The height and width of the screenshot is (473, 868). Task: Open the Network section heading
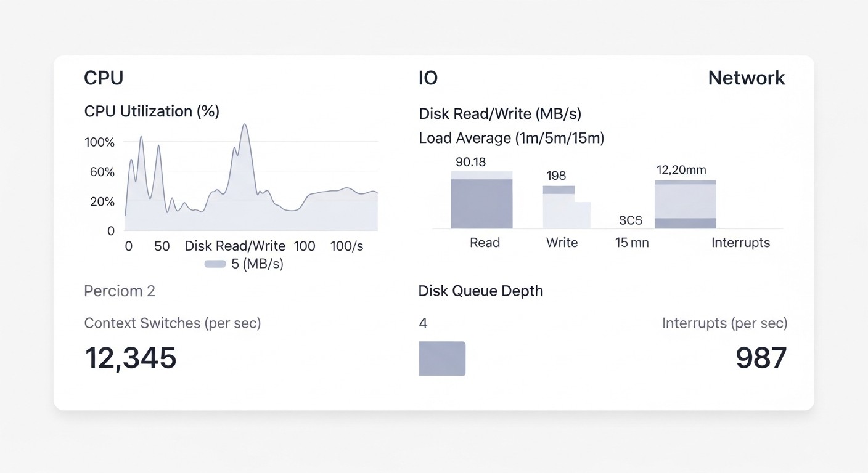pyautogui.click(x=746, y=78)
